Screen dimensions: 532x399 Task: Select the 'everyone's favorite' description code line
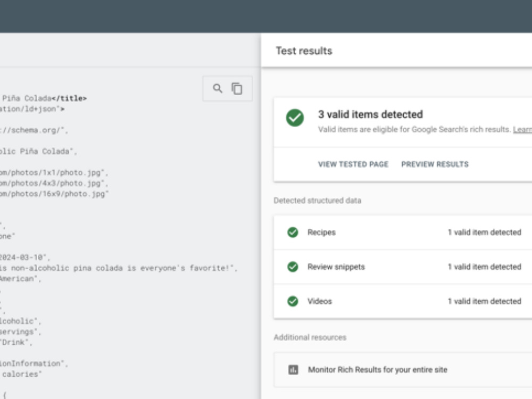(119, 268)
